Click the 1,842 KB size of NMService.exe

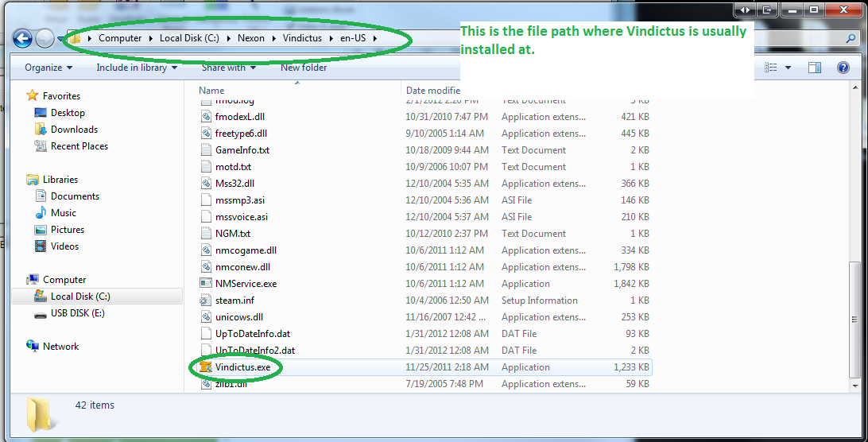point(631,284)
